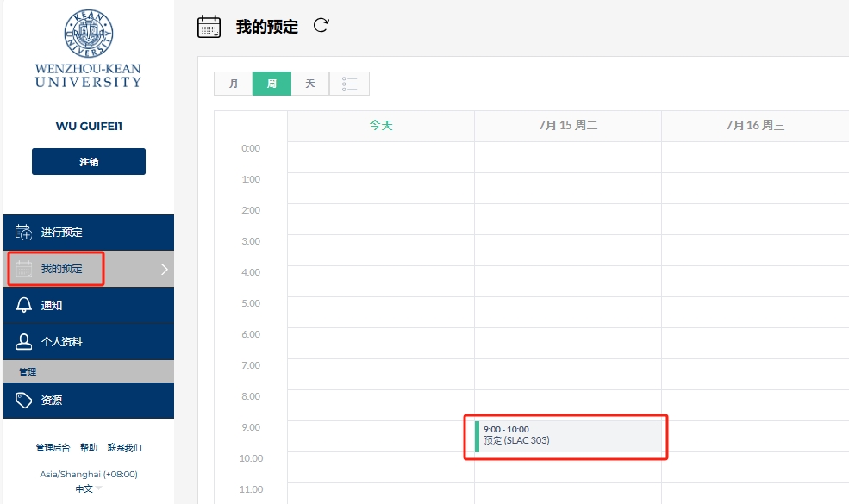Open the 9:00 - 10:00 SLAC 303 reservation
Image resolution: width=849 pixels, height=504 pixels.
(568, 436)
